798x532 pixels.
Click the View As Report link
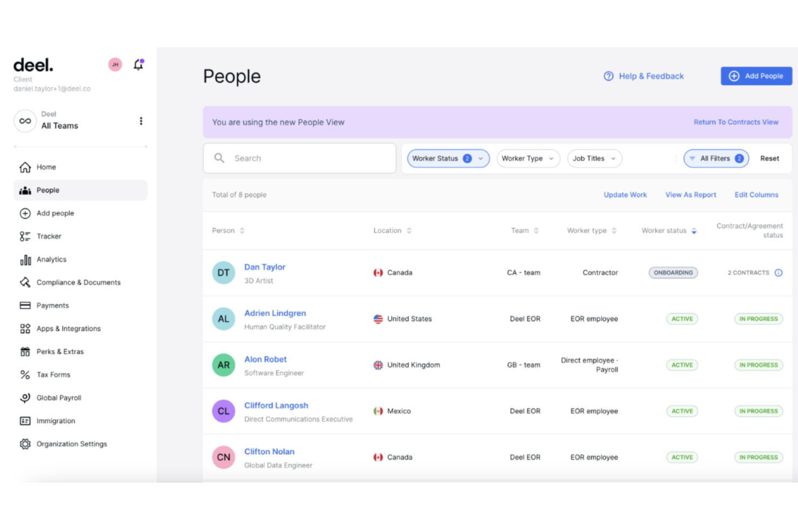pyautogui.click(x=691, y=195)
